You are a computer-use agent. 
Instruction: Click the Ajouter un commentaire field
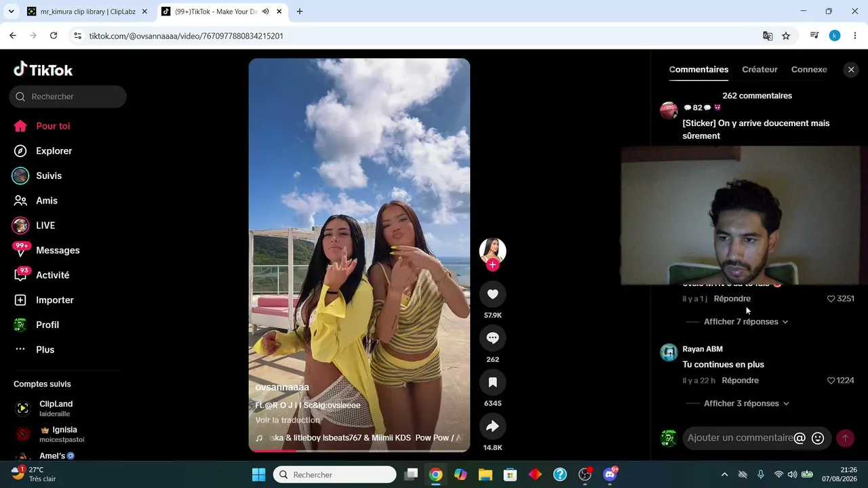pos(740,438)
